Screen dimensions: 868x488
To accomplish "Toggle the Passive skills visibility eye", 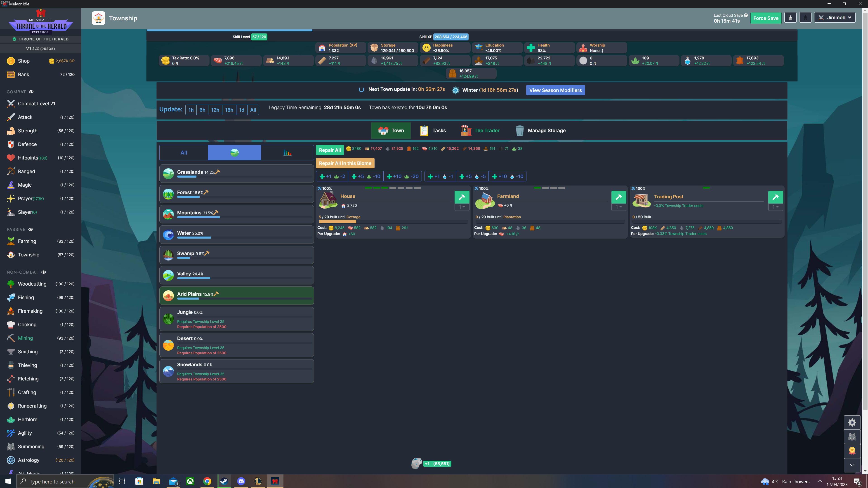I will pyautogui.click(x=31, y=229).
